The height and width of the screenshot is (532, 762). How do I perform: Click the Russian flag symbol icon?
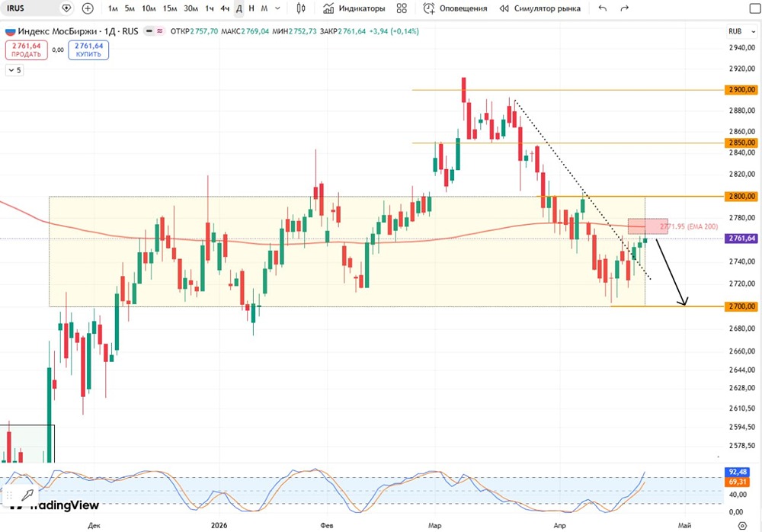click(x=10, y=31)
